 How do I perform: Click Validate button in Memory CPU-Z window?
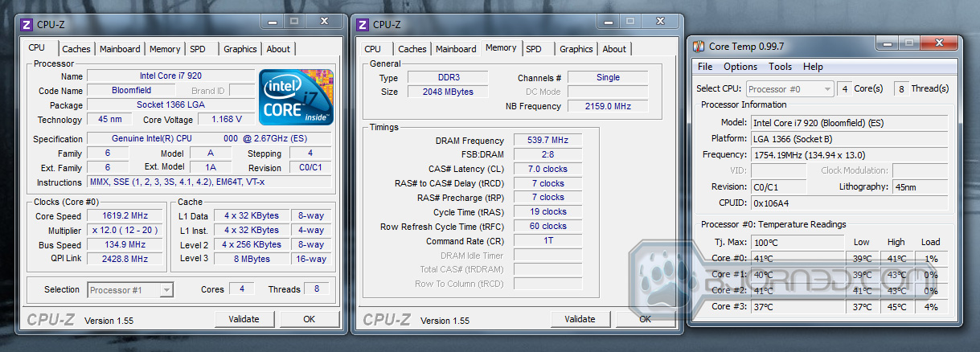(x=580, y=319)
